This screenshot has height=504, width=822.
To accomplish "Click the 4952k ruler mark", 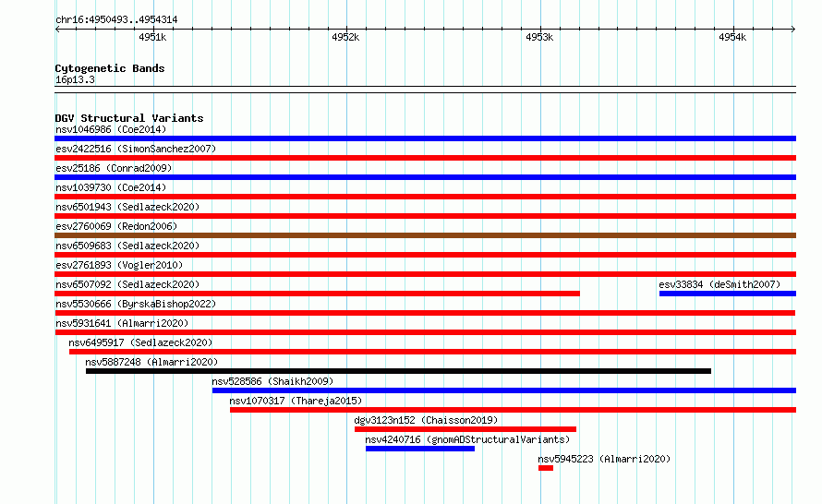I will tap(346, 37).
